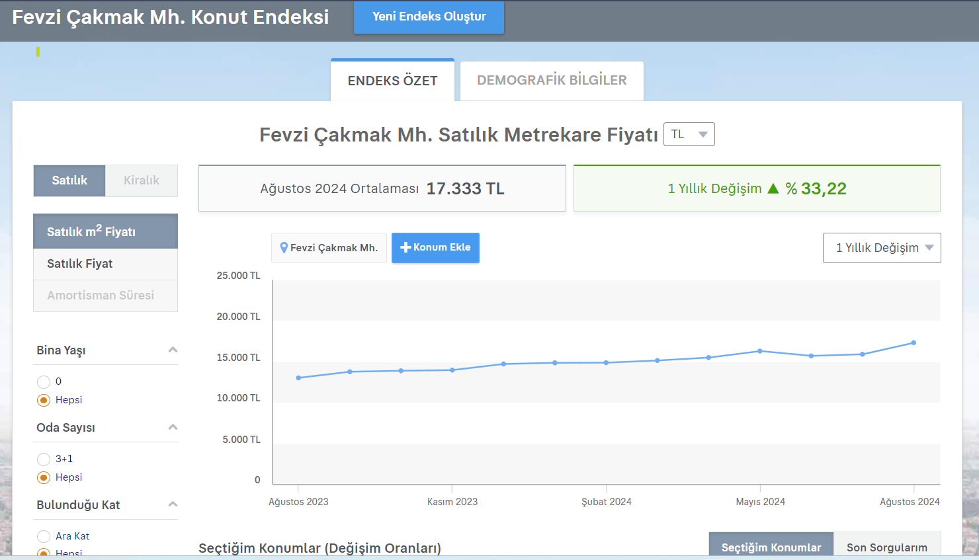
Task: Click the 25.000 TL axis label
Action: tap(238, 276)
